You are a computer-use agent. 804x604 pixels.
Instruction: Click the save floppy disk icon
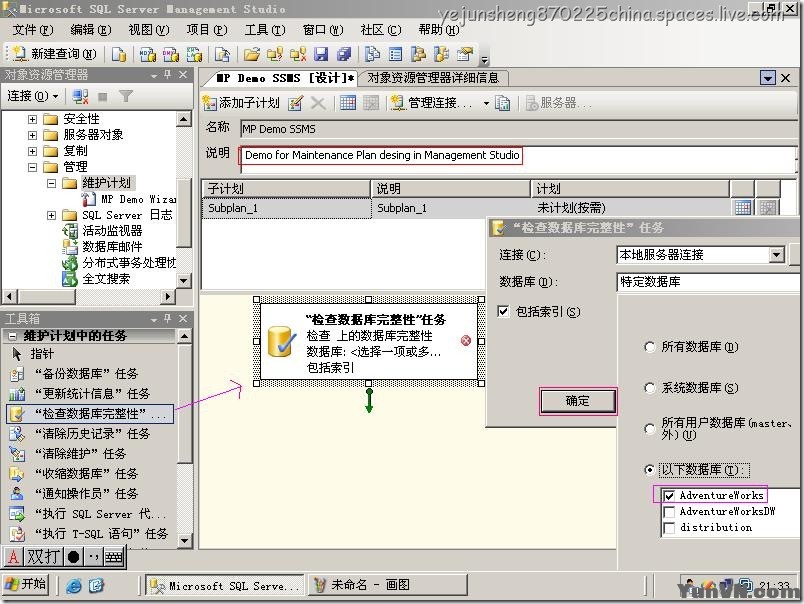pyautogui.click(x=321, y=54)
